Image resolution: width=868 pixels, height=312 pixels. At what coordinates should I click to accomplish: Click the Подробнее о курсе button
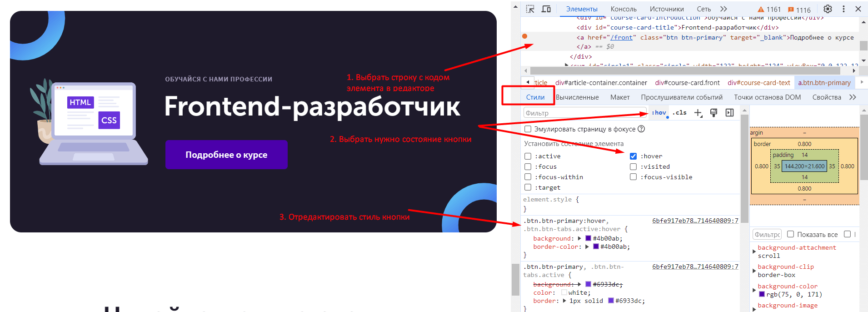coord(226,155)
